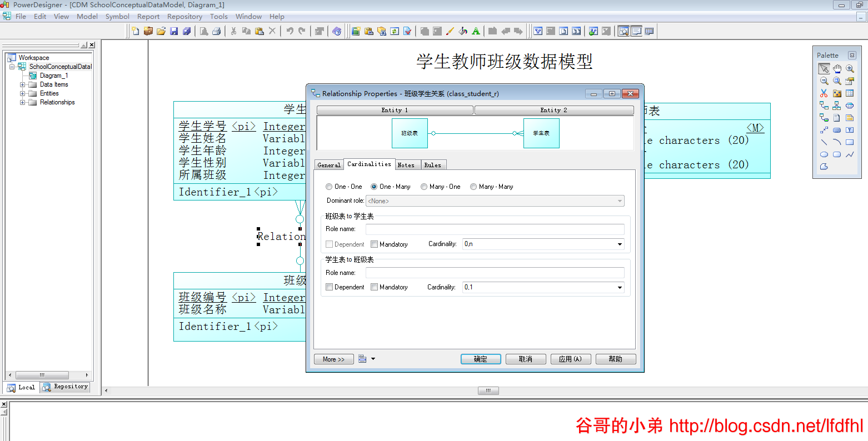Click the Print toolbar icon
The height and width of the screenshot is (441, 868).
tap(217, 31)
